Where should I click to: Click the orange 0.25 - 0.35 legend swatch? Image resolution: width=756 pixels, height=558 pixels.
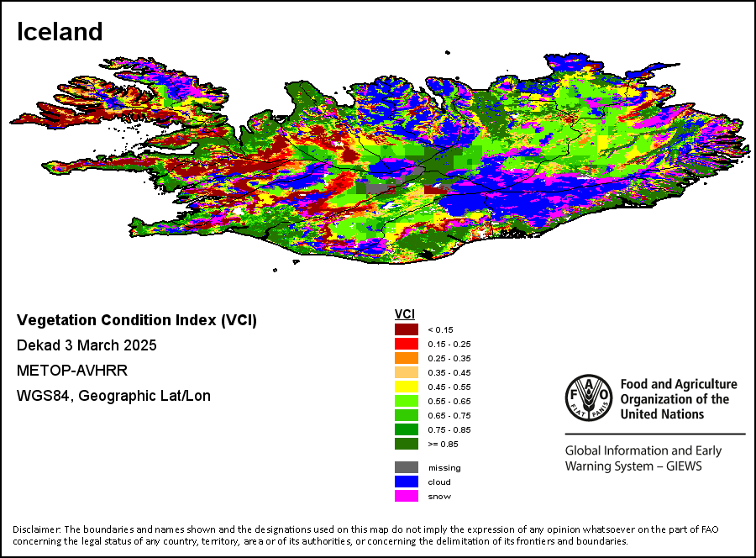(x=407, y=358)
